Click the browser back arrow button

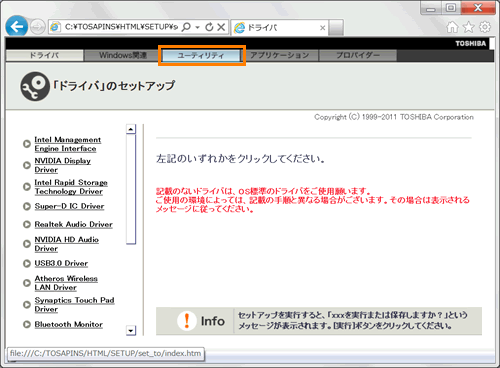click(x=16, y=26)
